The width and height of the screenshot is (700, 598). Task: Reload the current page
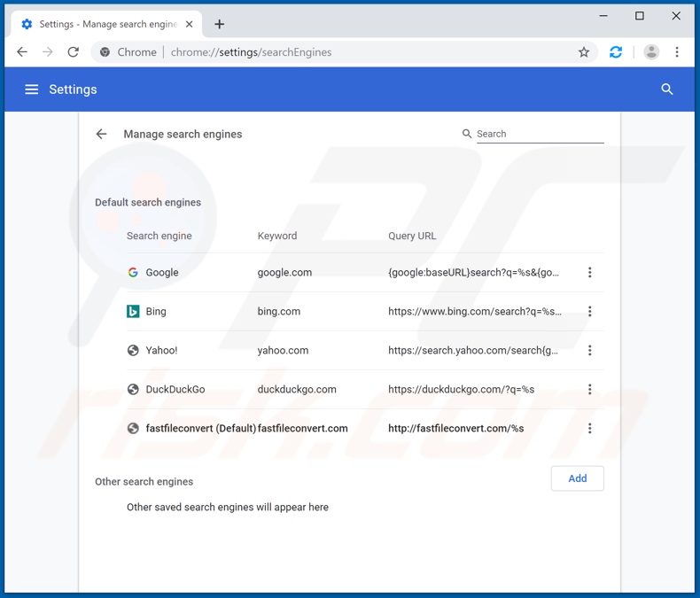[x=74, y=52]
